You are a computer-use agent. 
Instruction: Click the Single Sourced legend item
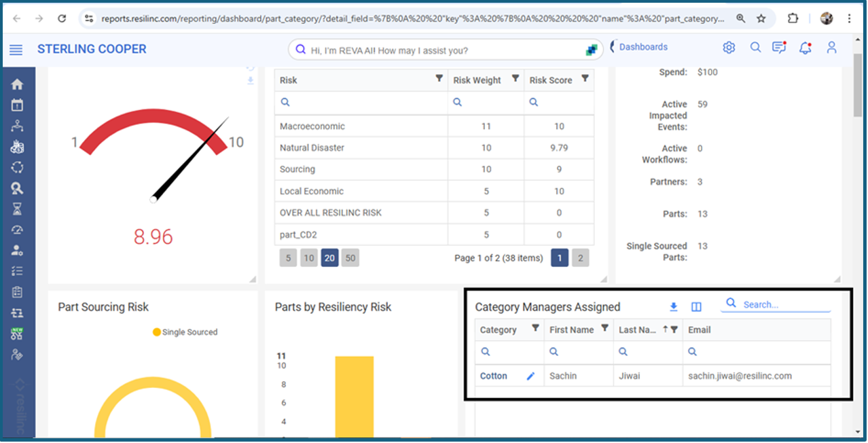coord(185,332)
